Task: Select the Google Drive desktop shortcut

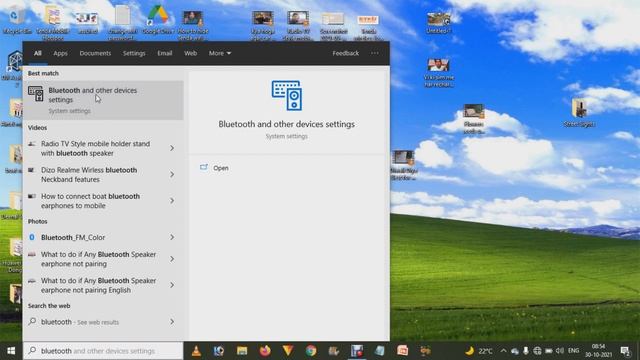Action: click(x=158, y=20)
